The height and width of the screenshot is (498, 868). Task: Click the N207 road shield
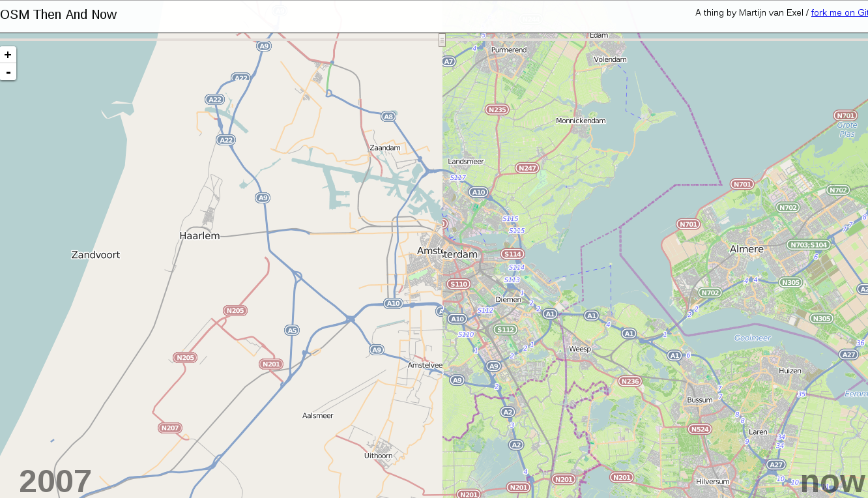click(170, 428)
